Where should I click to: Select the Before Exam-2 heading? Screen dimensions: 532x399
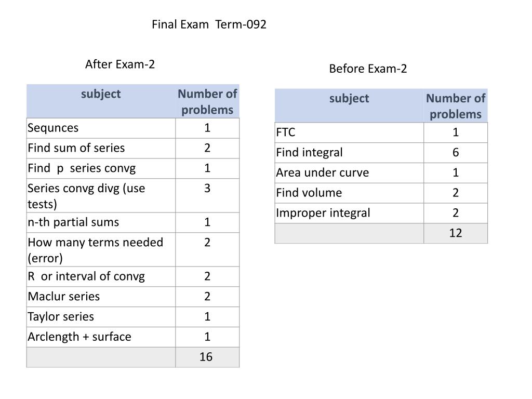(x=368, y=69)
